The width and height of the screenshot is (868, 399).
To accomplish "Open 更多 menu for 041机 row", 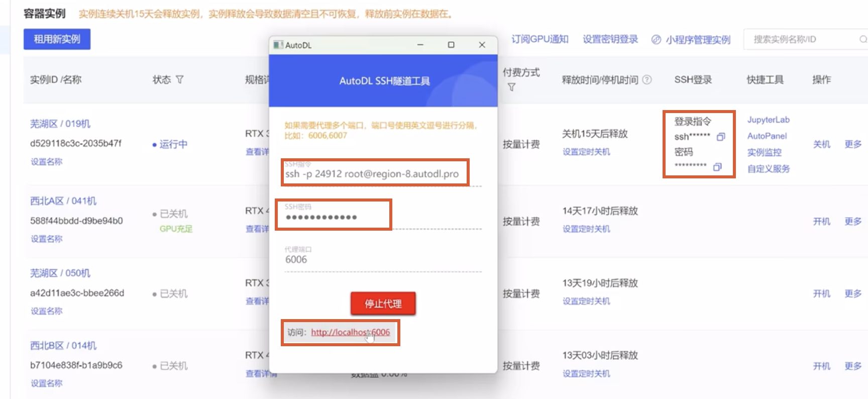I will (853, 221).
